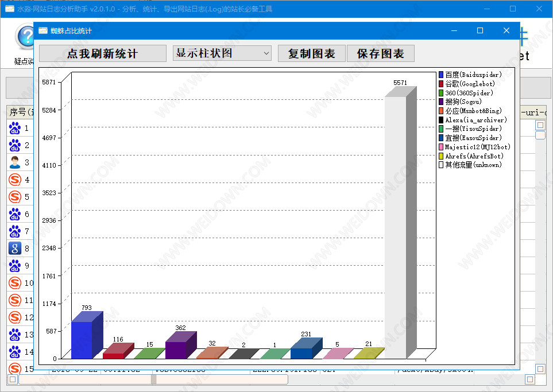Click the help question mark icon
Viewport: 553px width, 392px height.
25,37
